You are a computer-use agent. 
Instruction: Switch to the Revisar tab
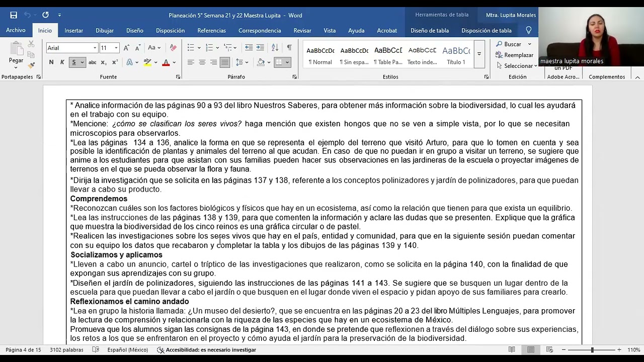tap(302, 30)
